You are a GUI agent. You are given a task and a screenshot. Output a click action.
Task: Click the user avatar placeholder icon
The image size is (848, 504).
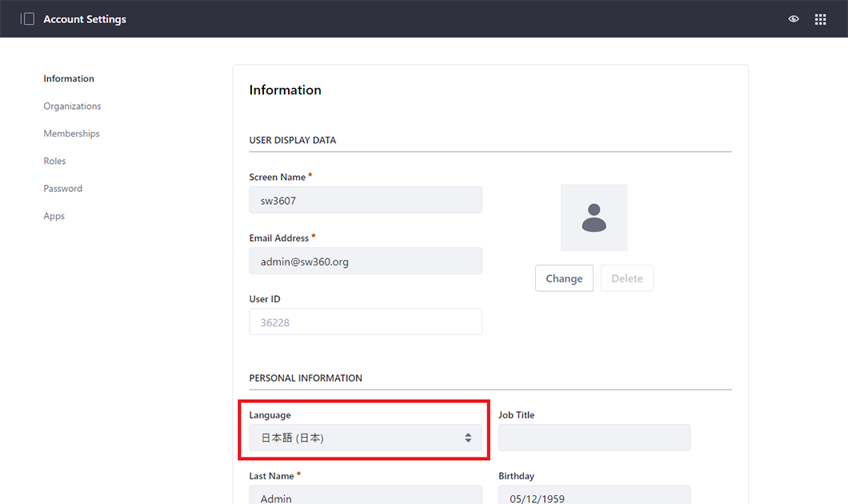click(x=594, y=217)
